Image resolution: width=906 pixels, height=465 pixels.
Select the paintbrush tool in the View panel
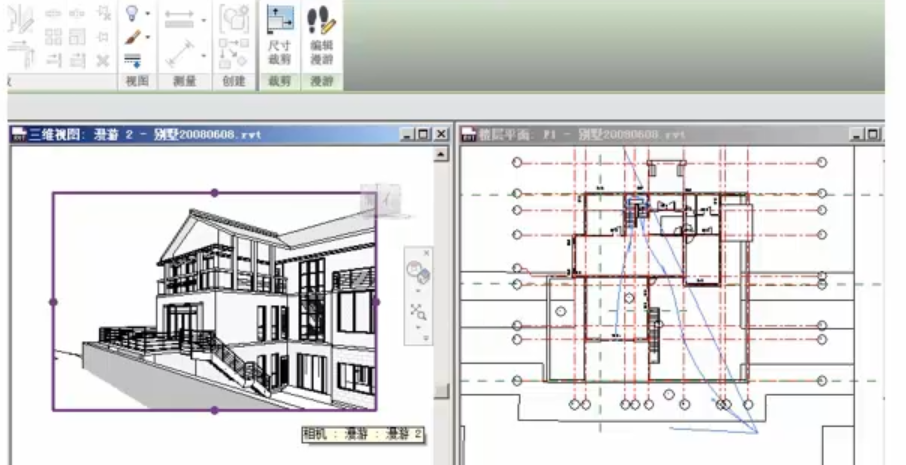pos(132,37)
